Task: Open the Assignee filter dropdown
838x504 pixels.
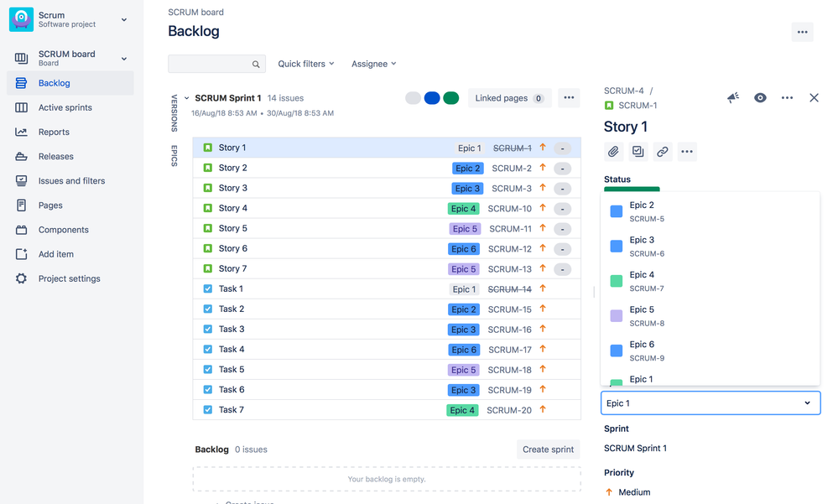Action: (x=374, y=64)
